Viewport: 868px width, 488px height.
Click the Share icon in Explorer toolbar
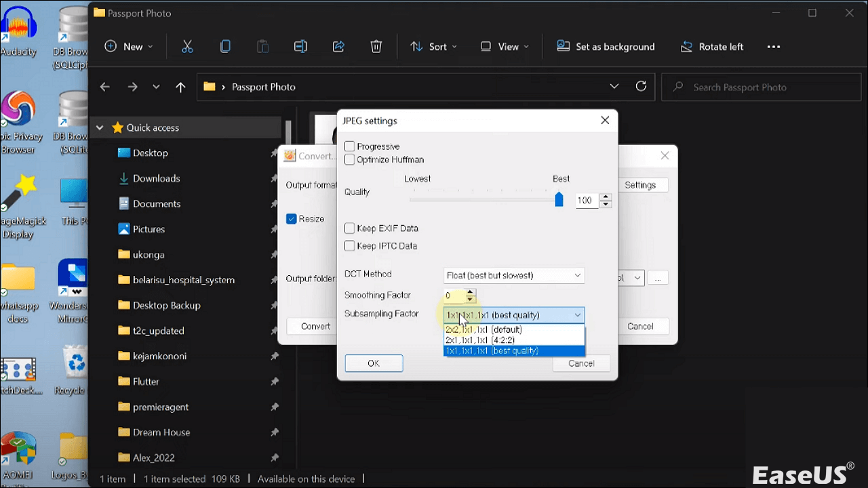[x=338, y=47]
